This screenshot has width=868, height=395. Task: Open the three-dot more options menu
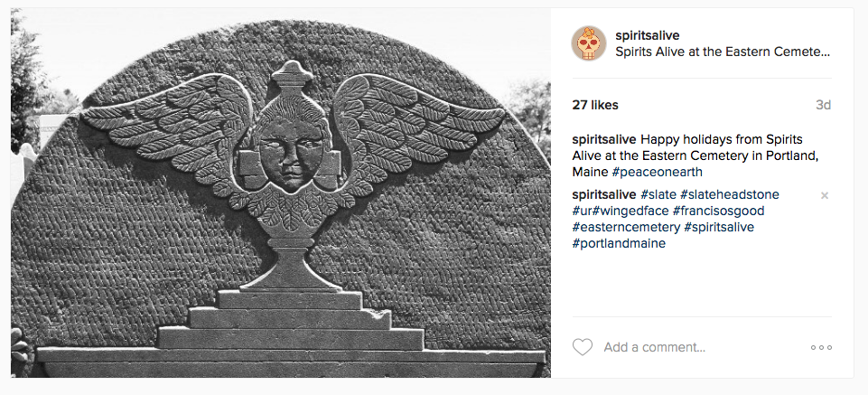(x=821, y=347)
